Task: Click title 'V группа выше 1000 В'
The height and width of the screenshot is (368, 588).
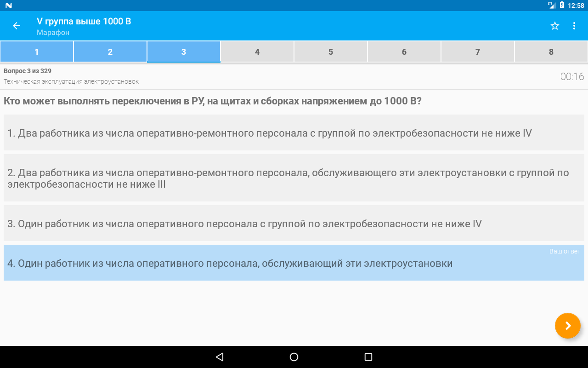Action: tap(84, 21)
